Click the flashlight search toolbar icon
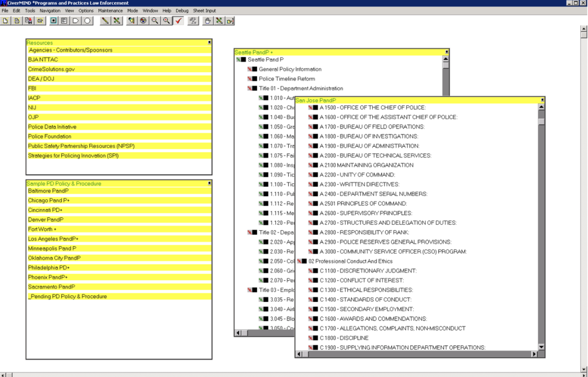Image resolution: width=588 pixels, height=377 pixels. point(131,21)
